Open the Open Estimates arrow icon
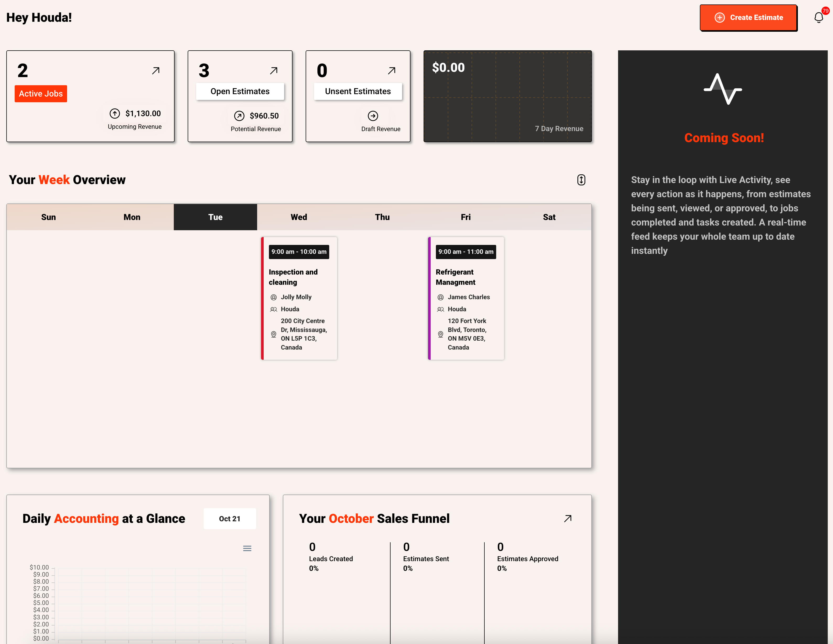833x644 pixels. [x=273, y=71]
